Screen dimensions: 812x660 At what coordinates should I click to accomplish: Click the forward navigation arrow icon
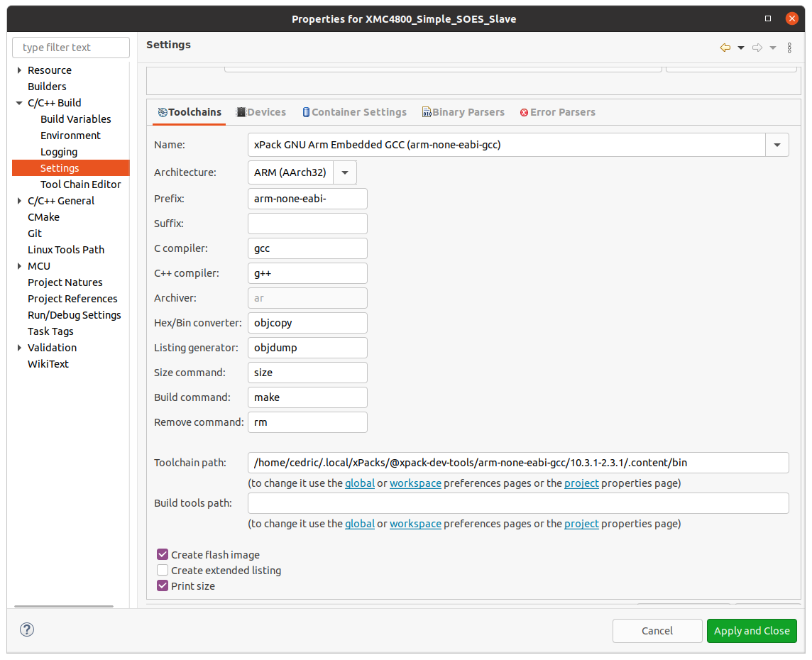(x=757, y=47)
